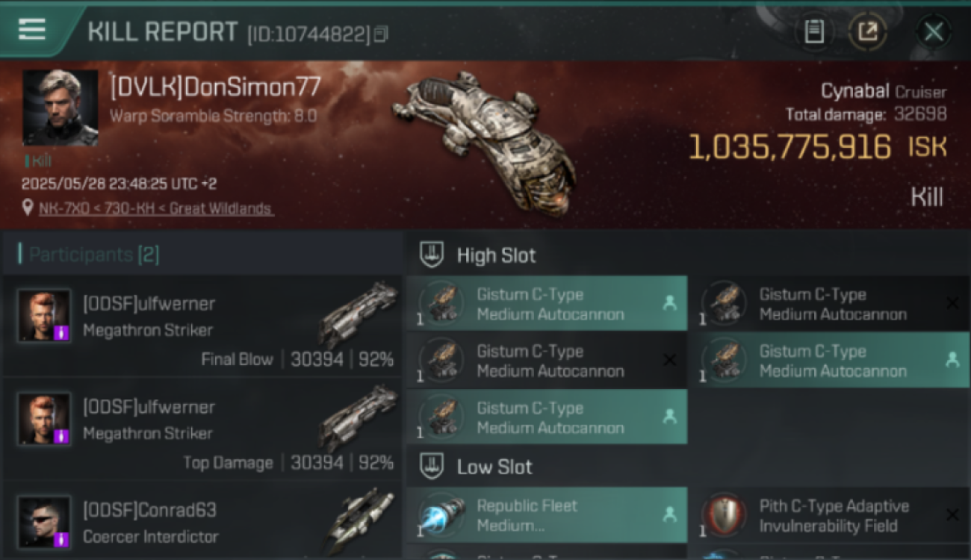Close the kill report window
This screenshot has width=971, height=560.
click(933, 32)
